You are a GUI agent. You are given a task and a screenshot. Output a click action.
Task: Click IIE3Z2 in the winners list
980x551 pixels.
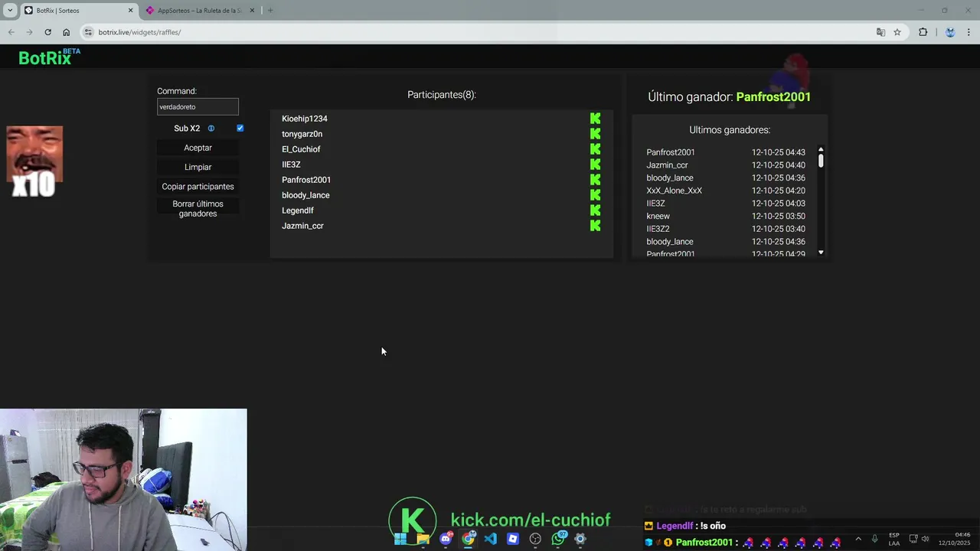(x=658, y=229)
